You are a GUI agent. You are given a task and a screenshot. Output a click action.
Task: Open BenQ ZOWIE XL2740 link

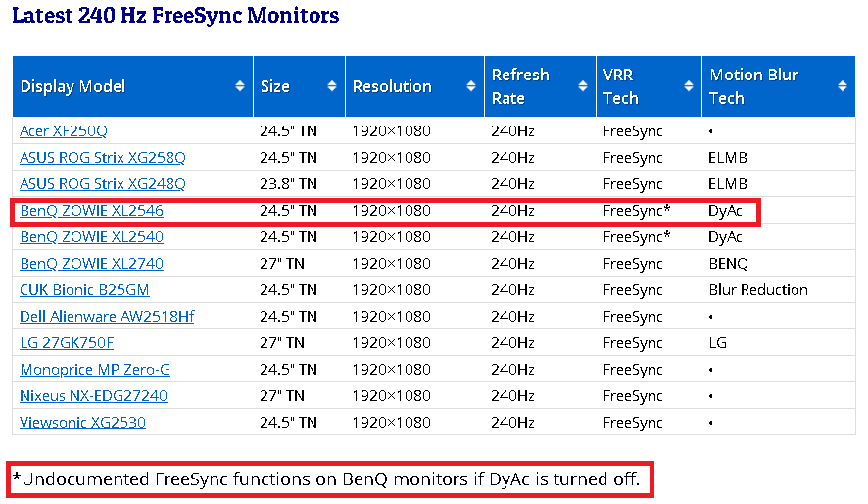(x=91, y=263)
